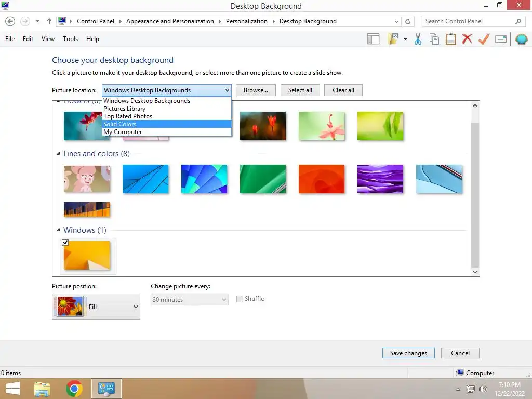This screenshot has width=532, height=399.
Task: Click the Browse... button
Action: [256, 90]
